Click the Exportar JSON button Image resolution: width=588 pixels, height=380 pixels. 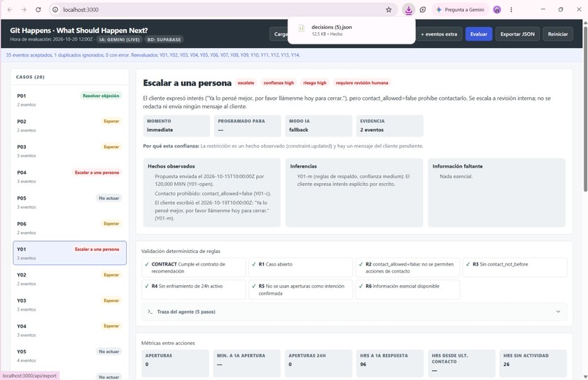coord(517,34)
